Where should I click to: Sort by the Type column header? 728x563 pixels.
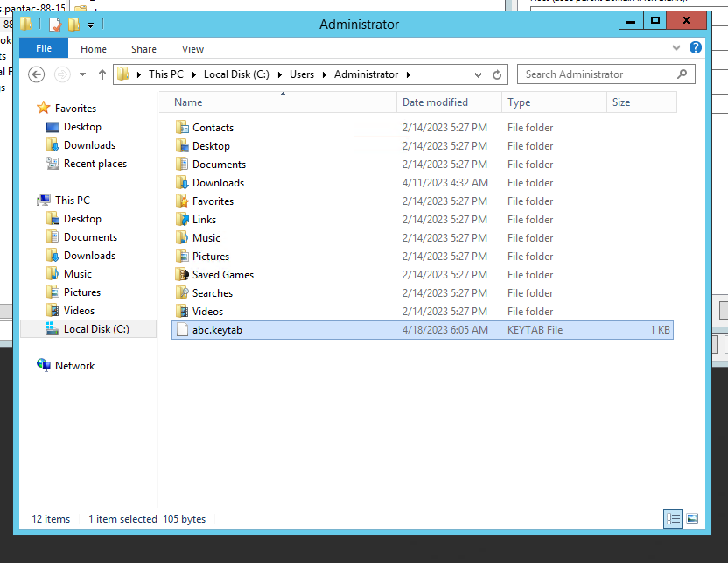pos(555,102)
